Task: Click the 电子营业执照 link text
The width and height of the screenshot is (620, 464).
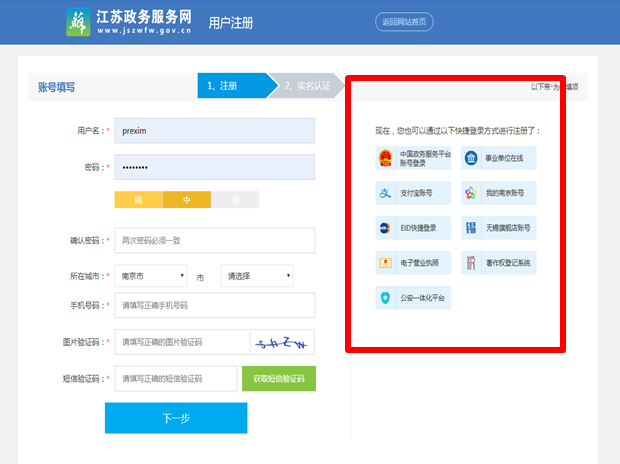Action: [x=420, y=263]
